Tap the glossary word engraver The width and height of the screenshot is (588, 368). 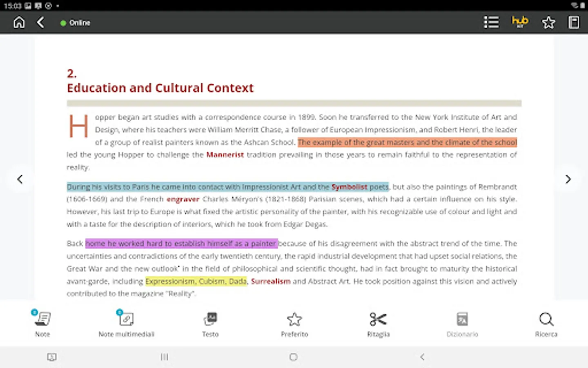[183, 199]
